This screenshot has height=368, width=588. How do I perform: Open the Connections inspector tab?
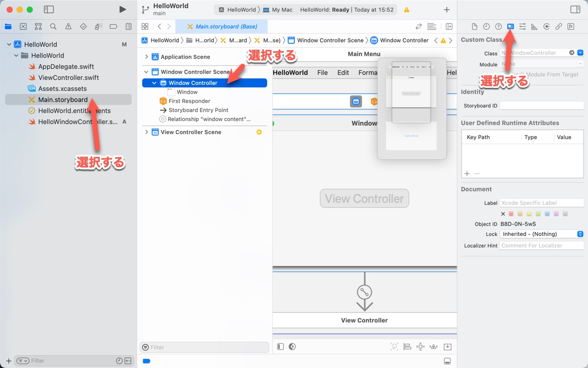pyautogui.click(x=547, y=26)
